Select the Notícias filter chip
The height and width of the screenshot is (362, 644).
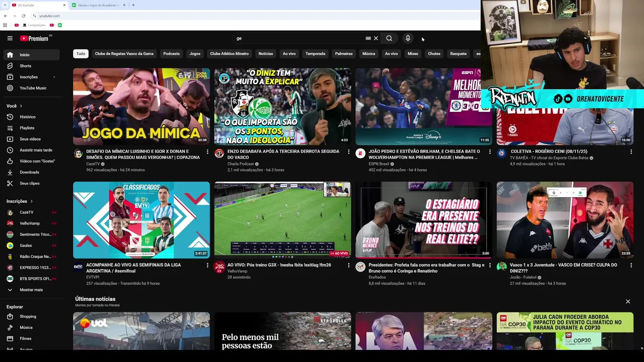click(266, 53)
